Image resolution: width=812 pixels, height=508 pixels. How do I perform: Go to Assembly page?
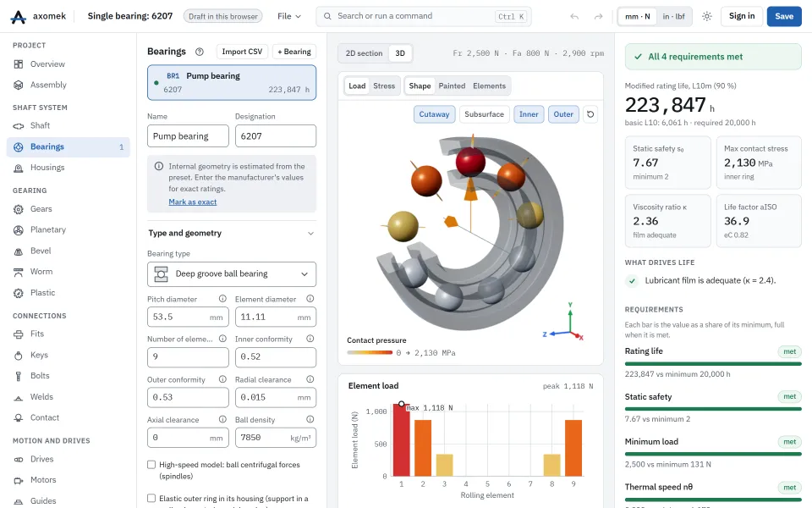pyautogui.click(x=69, y=85)
